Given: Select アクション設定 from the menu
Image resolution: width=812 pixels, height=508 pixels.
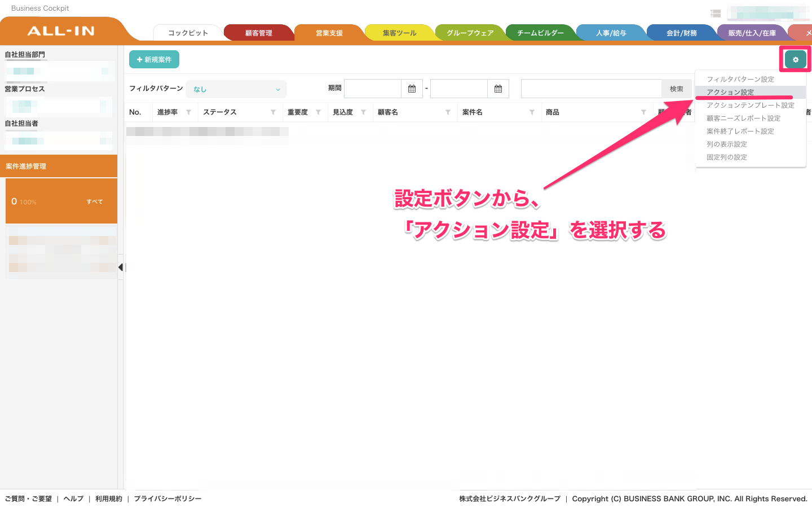Looking at the screenshot, I should click(751, 92).
